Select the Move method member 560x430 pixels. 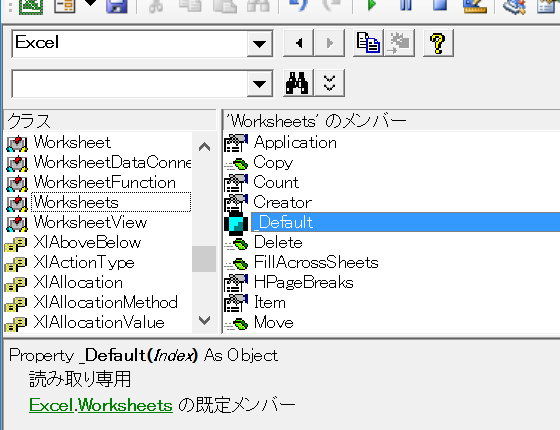point(274,322)
